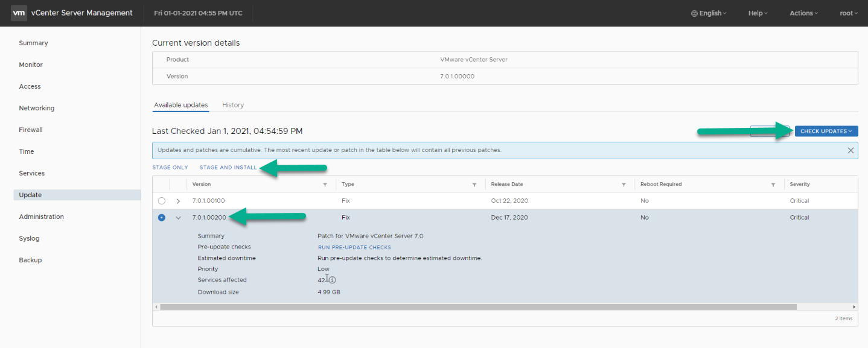Click version 7.0.1.00200 text
Screen dimensions: 868x348
(209, 218)
